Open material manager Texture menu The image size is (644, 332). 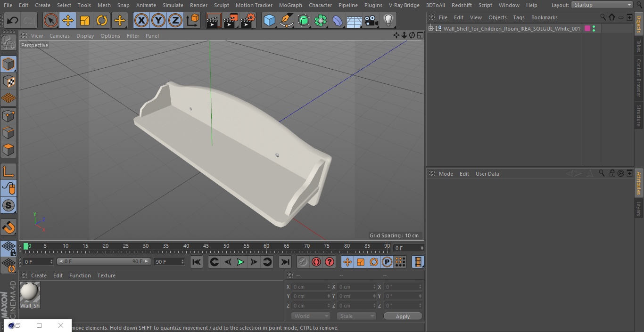tap(106, 275)
